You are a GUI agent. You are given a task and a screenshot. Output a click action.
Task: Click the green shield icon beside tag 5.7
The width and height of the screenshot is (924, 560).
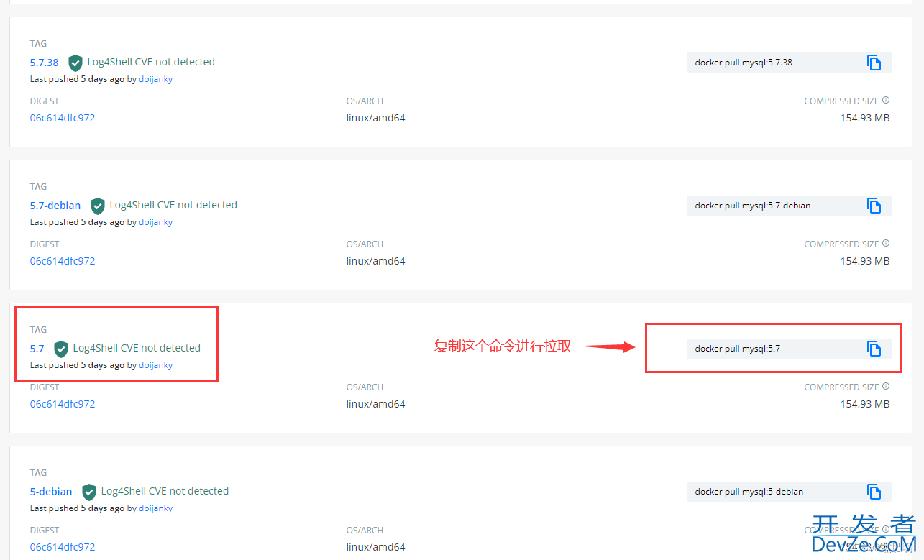pos(61,349)
